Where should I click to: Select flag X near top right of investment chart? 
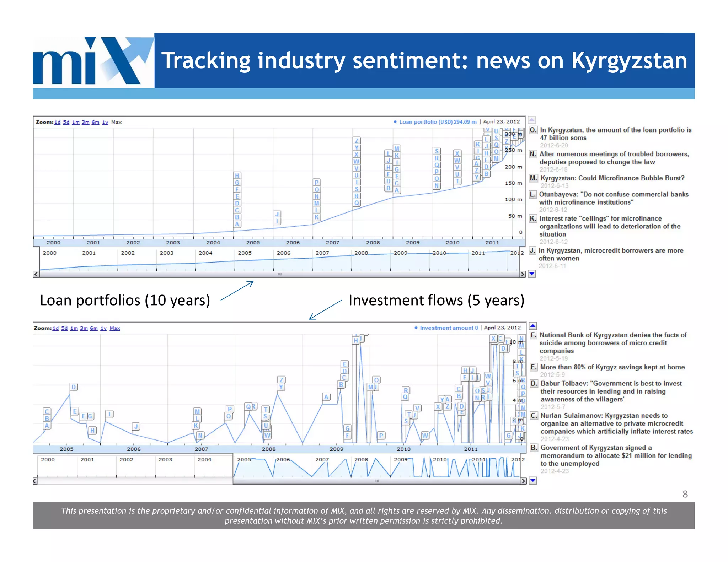pyautogui.click(x=493, y=339)
